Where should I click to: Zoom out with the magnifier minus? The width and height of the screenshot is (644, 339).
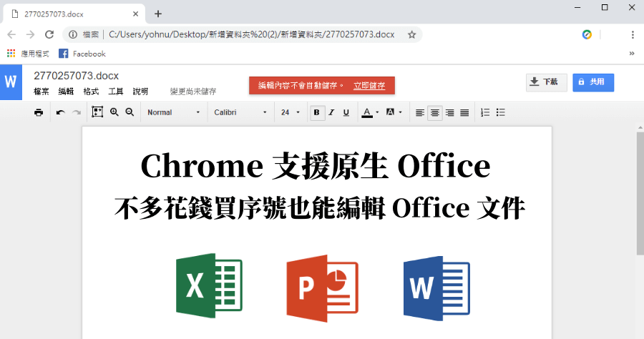[x=130, y=112]
